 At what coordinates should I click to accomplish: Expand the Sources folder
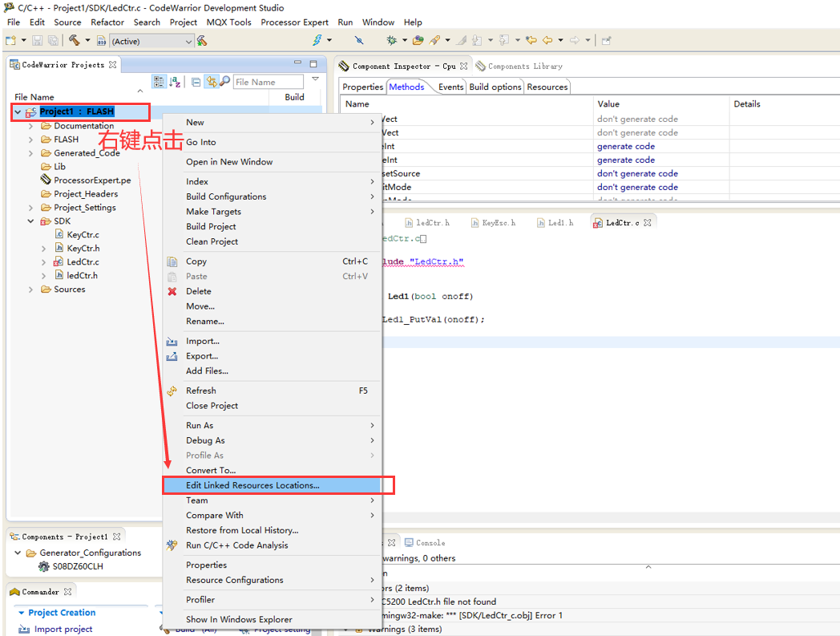point(30,290)
